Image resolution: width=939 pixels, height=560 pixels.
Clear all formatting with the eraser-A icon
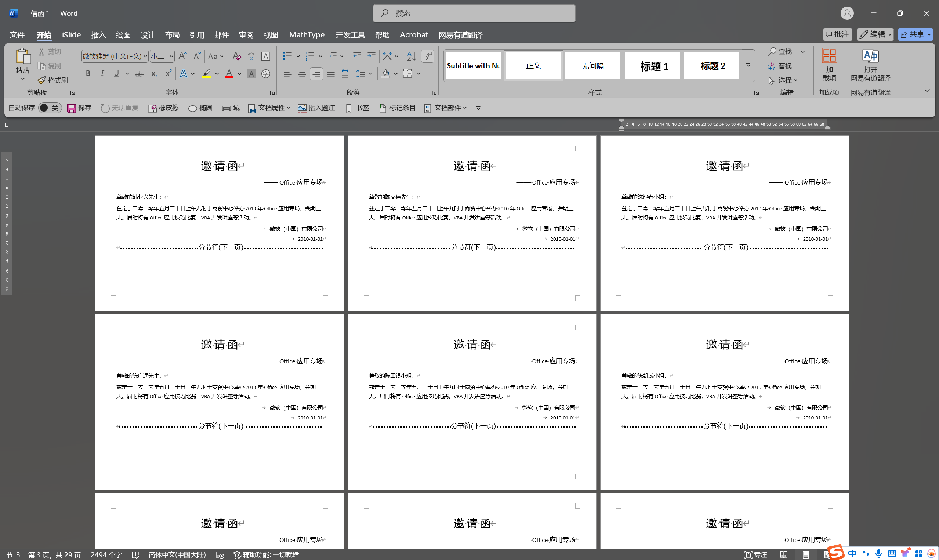click(237, 56)
